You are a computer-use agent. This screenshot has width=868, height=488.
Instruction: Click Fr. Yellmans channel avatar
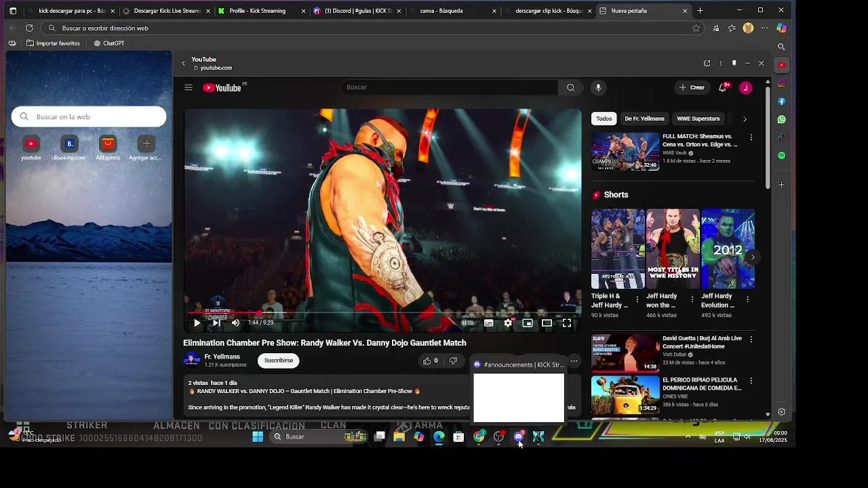coord(192,361)
